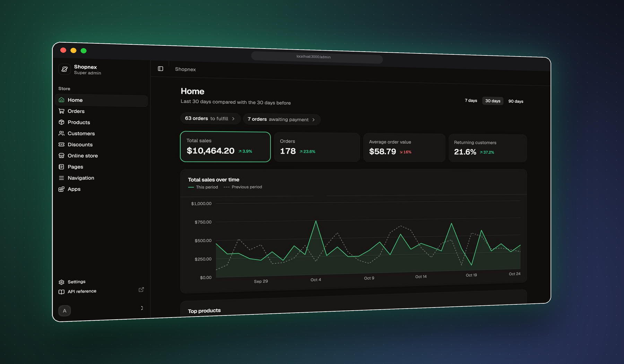624x364 pixels.
Task: Click the Online store shop icon
Action: 61,155
